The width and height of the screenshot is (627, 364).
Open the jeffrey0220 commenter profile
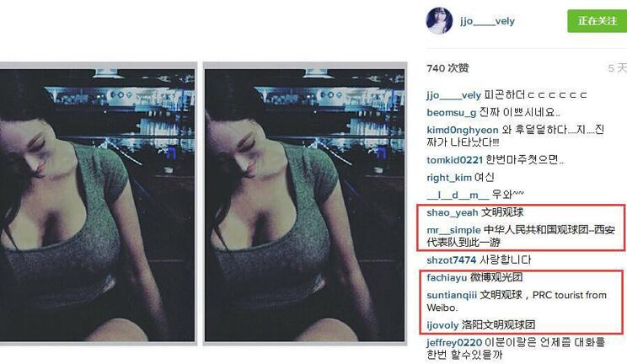pyautogui.click(x=454, y=343)
